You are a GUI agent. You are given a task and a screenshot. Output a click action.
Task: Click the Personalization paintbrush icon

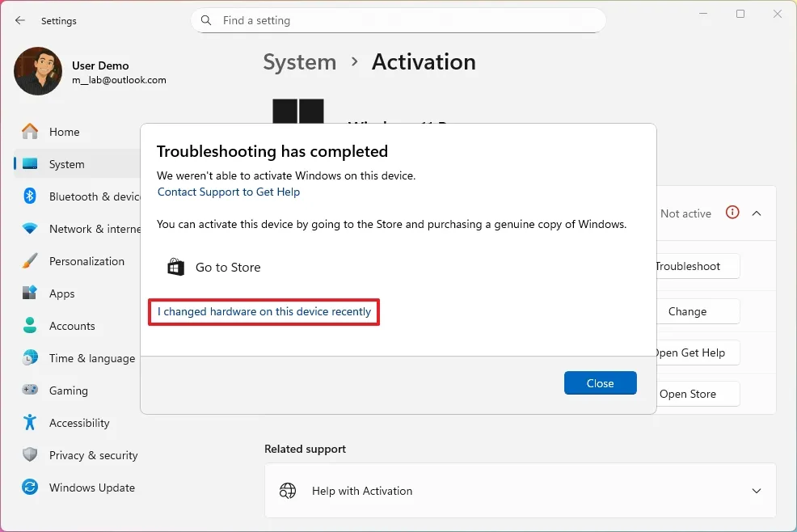[30, 261]
